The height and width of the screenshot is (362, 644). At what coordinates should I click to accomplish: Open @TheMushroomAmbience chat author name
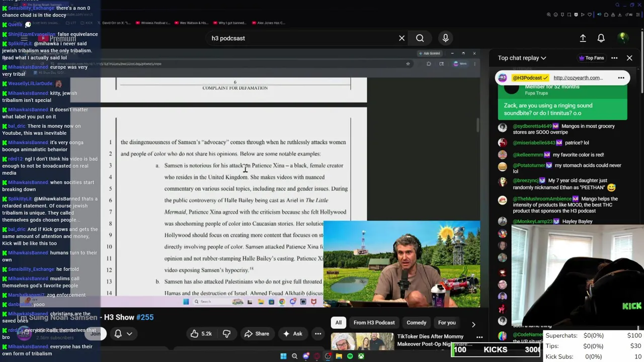tap(542, 199)
